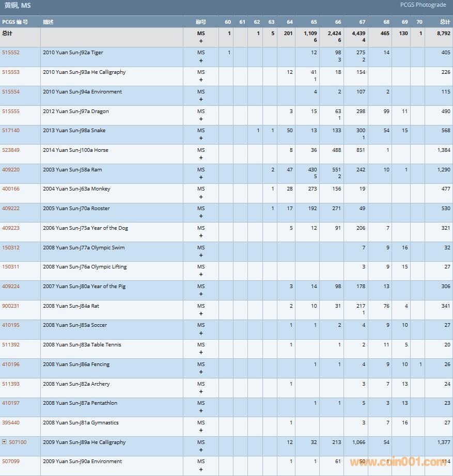Open the 507099 Environment coin link
453x476 pixels.
pos(11,462)
